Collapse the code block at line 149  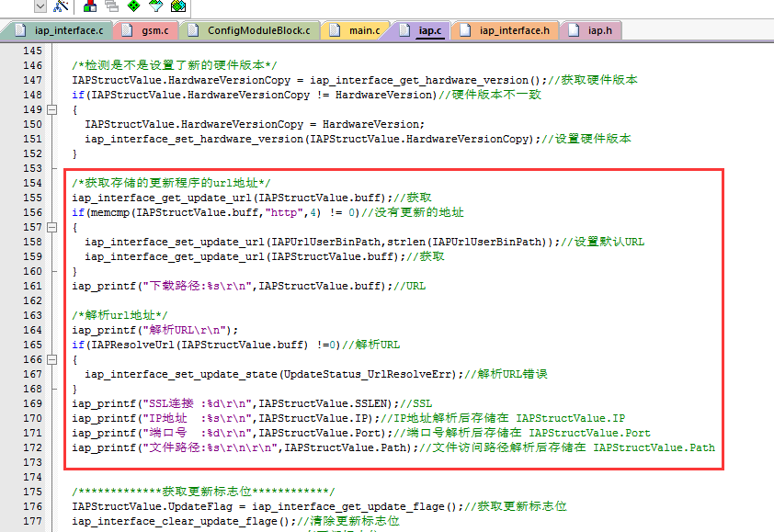(51, 109)
